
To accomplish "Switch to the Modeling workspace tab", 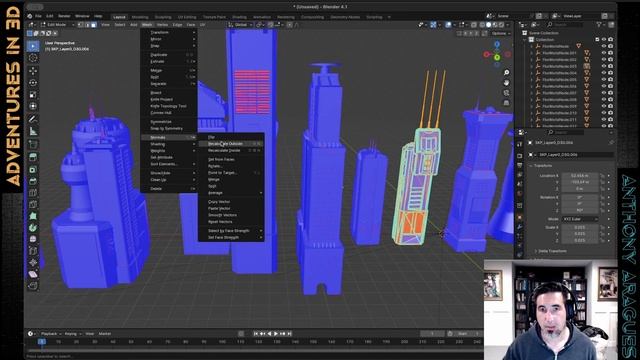I will [x=140, y=17].
